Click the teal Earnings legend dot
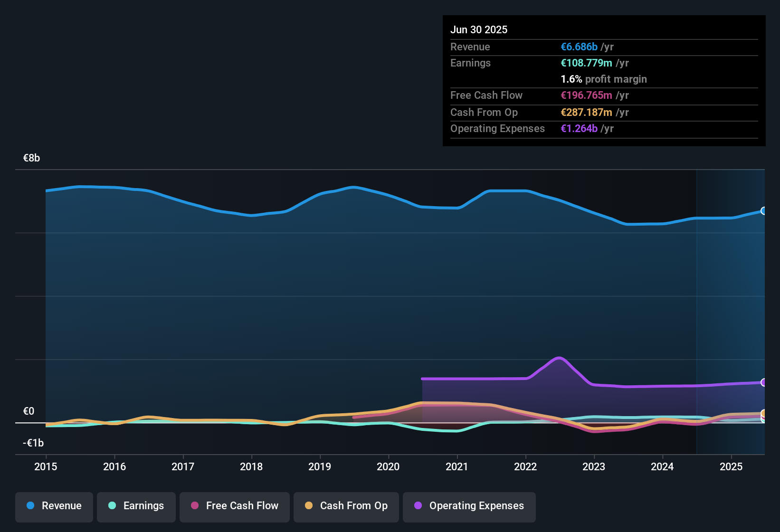780x532 pixels. click(x=112, y=506)
